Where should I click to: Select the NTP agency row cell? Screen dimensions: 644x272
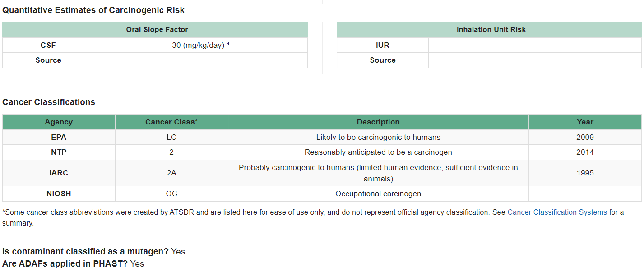pos(59,152)
